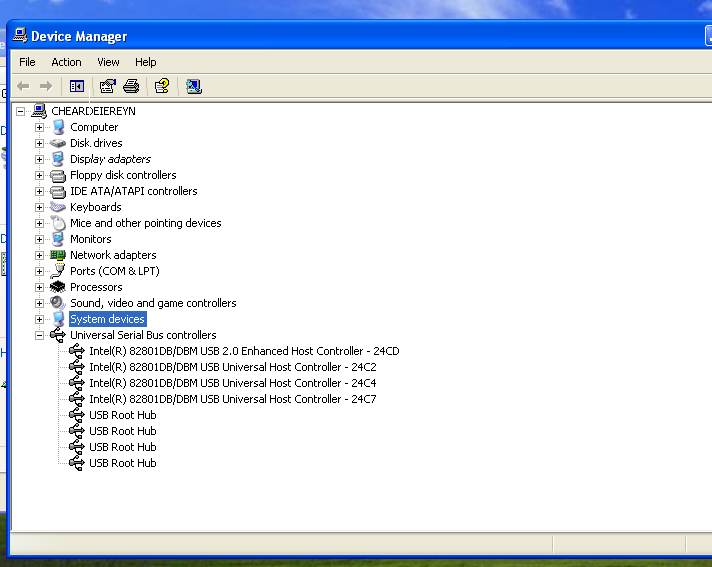Select Sound, video and game controllers label
The height and width of the screenshot is (567, 712).
point(153,303)
